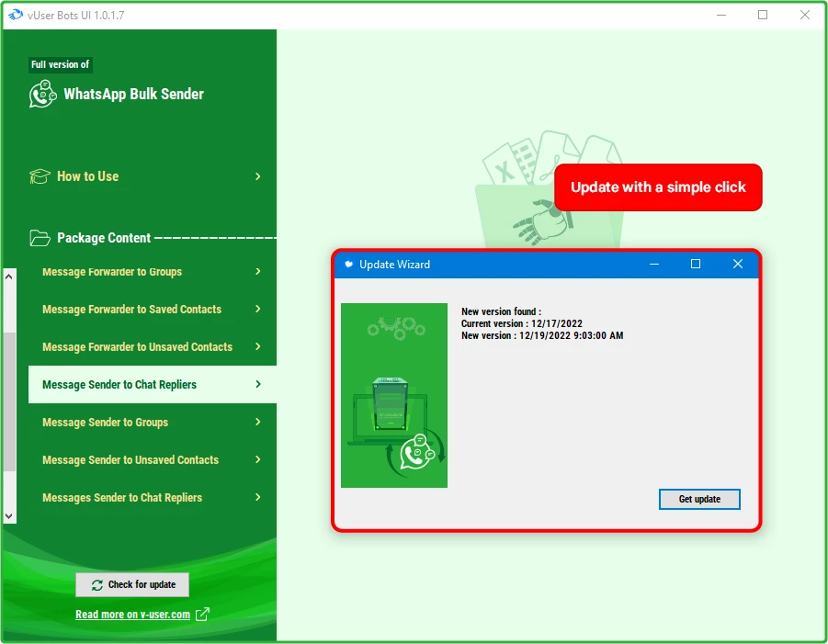Click the Get update button

[x=699, y=499]
